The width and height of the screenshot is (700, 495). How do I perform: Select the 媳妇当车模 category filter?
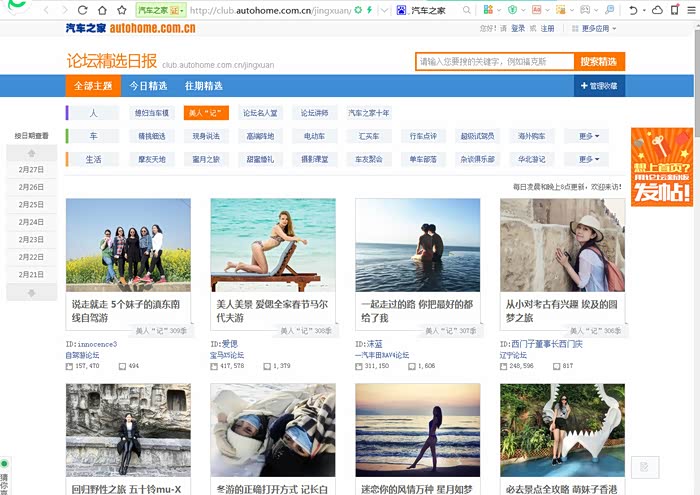tap(152, 113)
